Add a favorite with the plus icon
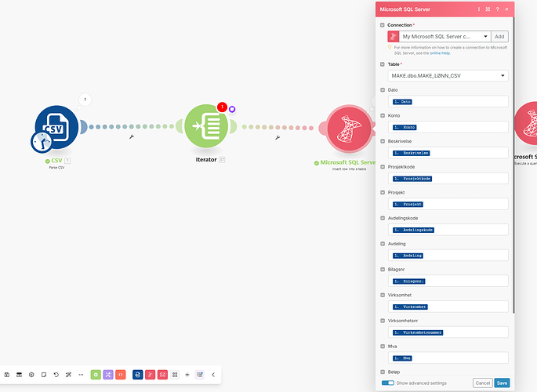Screen dimensions: 537x392 click(x=187, y=375)
